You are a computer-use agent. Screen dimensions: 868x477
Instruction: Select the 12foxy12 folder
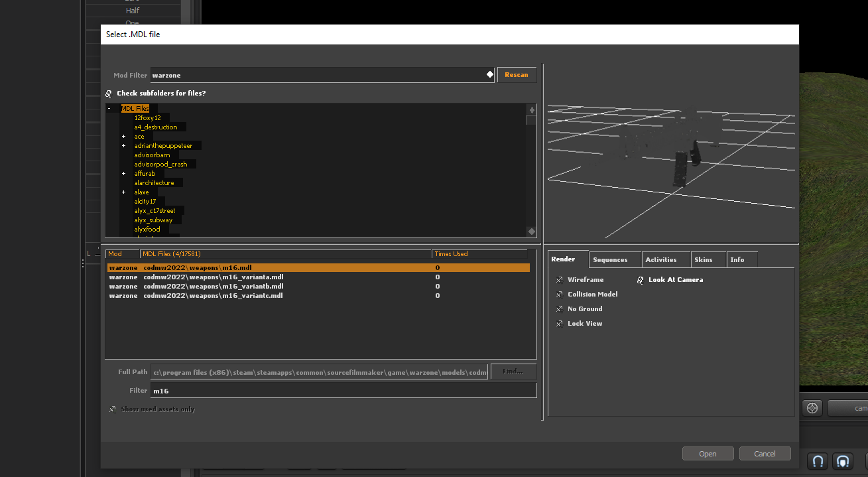click(x=147, y=117)
